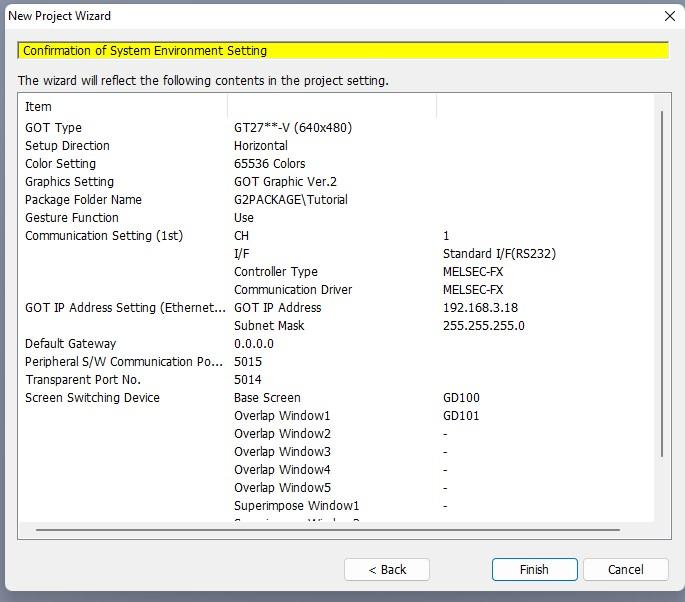Select Communication Setting (1st) row label
Screen dimensions: 685x602
point(104,235)
